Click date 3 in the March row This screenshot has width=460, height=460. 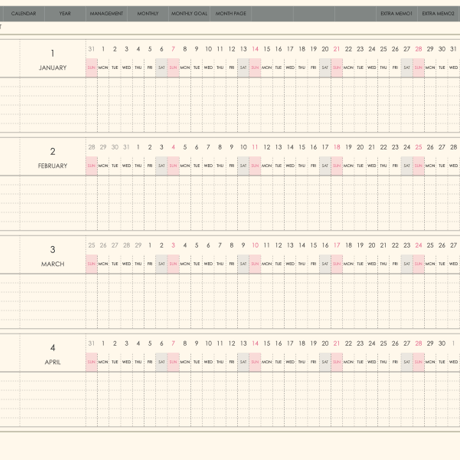[x=173, y=245]
